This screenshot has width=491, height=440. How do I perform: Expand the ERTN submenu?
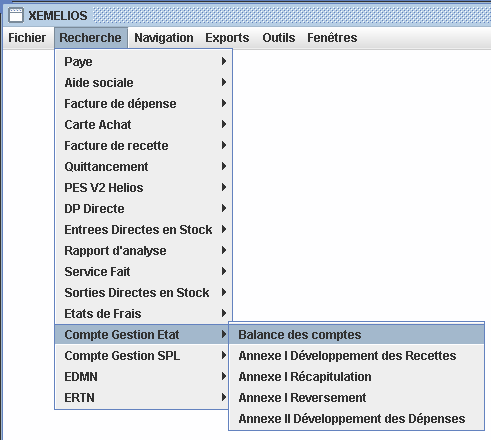pyautogui.click(x=142, y=398)
